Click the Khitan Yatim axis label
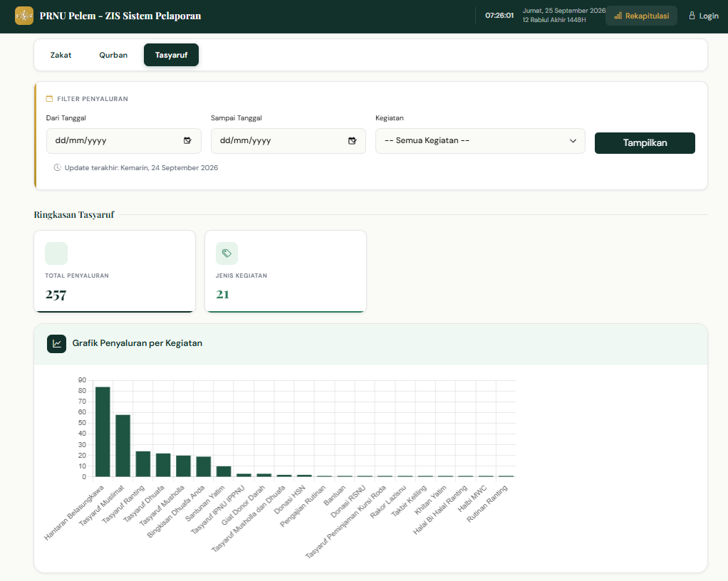Image resolution: width=728 pixels, height=581 pixels. [430, 500]
